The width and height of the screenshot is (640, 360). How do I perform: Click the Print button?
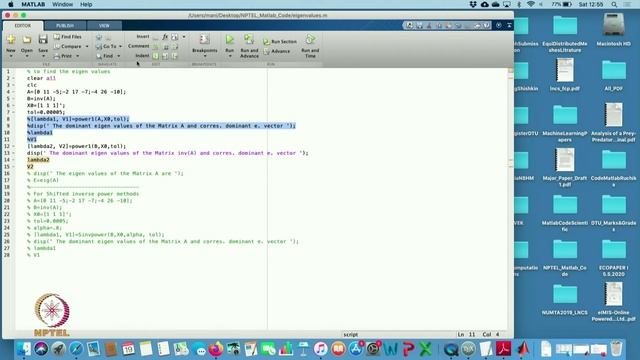63,56
